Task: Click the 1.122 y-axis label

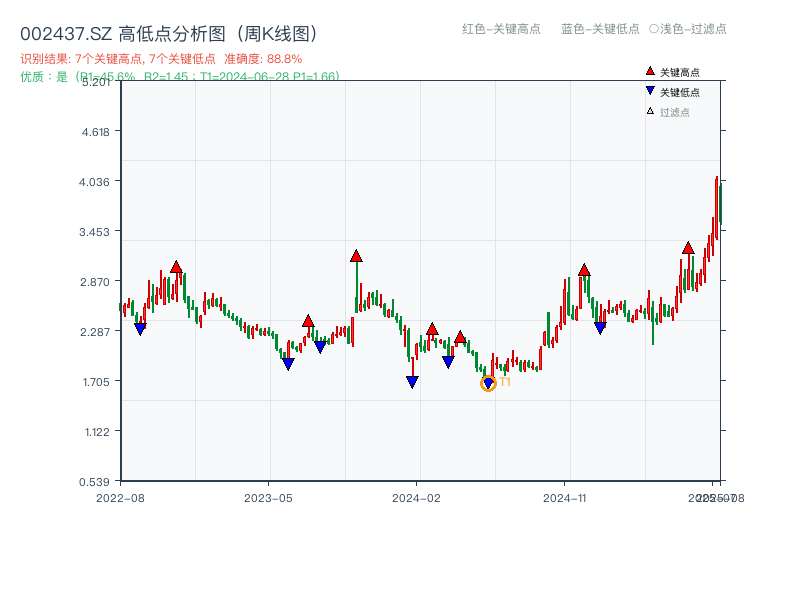Action: pyautogui.click(x=97, y=432)
